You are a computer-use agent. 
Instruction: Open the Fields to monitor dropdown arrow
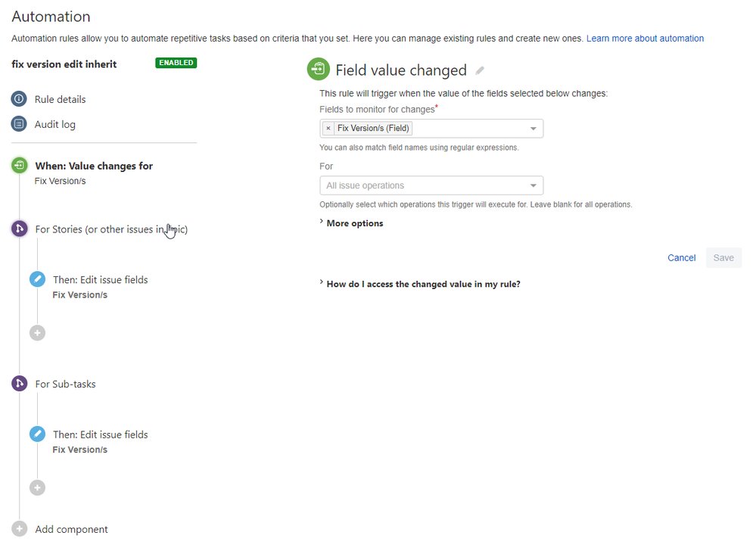(534, 129)
